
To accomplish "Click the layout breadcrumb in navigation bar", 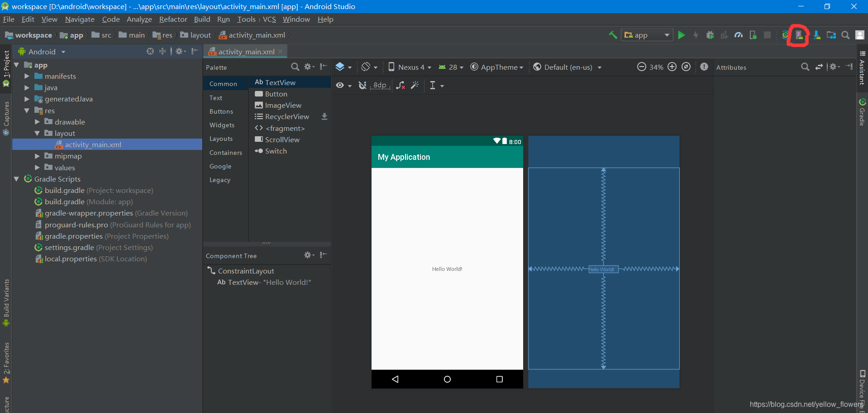I will [196, 35].
